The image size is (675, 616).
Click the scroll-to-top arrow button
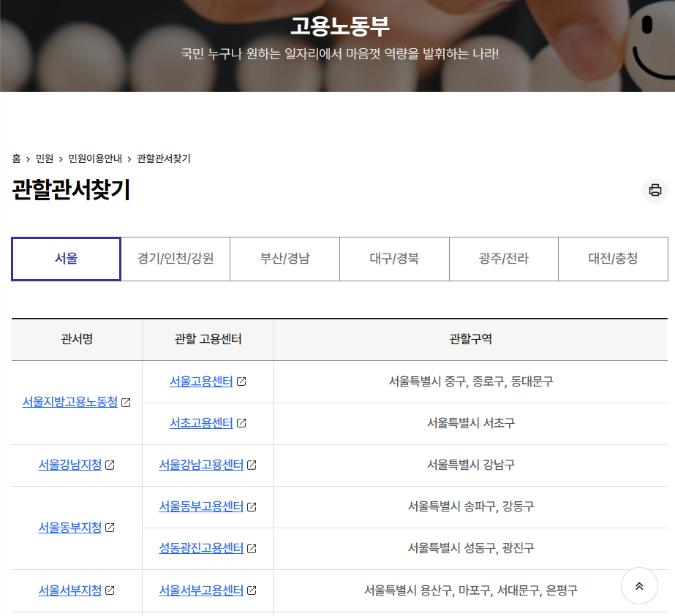tap(638, 585)
